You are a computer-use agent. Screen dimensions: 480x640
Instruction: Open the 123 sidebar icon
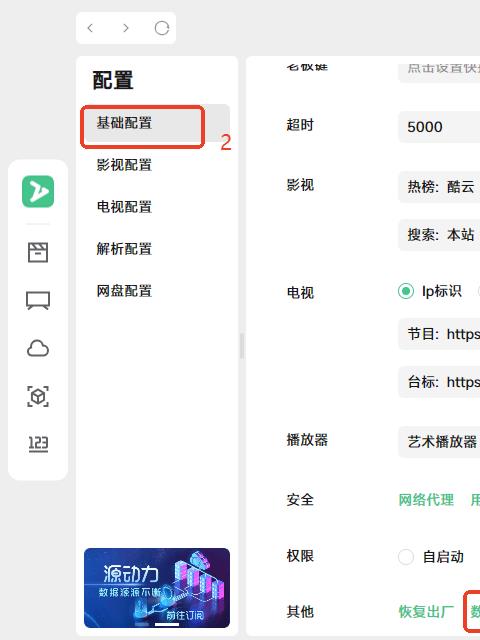(38, 444)
